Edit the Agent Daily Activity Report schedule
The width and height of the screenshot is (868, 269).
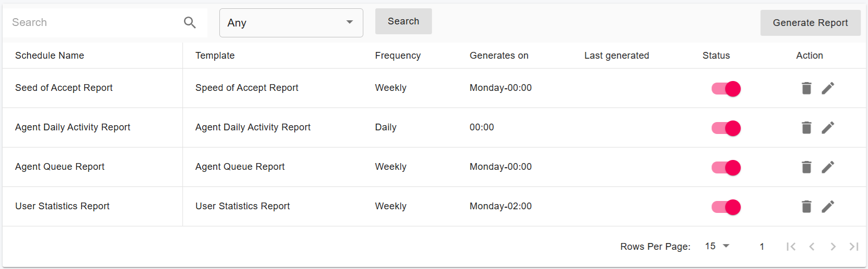(828, 128)
